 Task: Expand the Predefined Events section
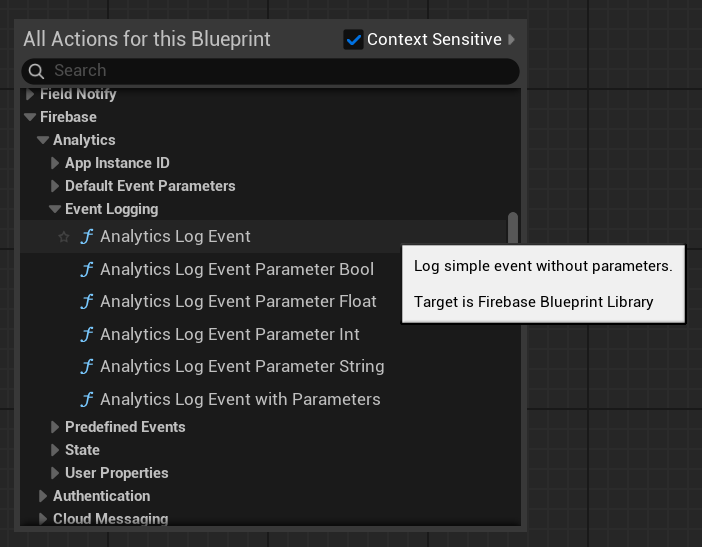pos(55,427)
